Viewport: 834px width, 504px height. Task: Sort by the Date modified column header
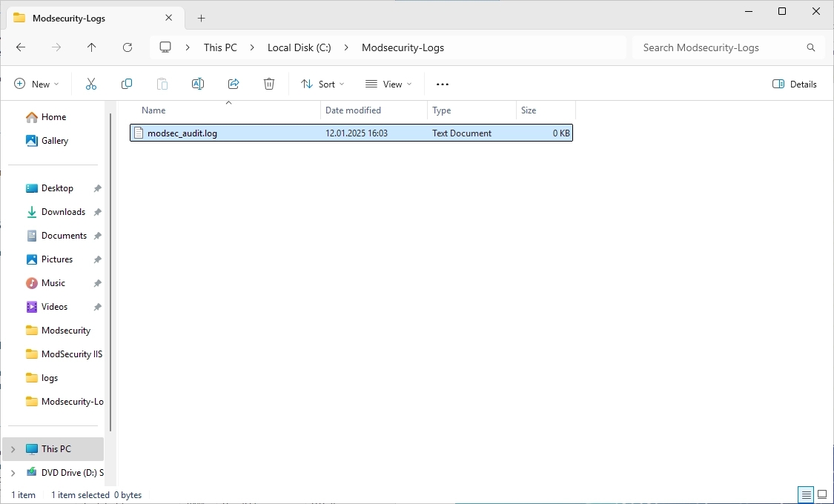tap(353, 110)
